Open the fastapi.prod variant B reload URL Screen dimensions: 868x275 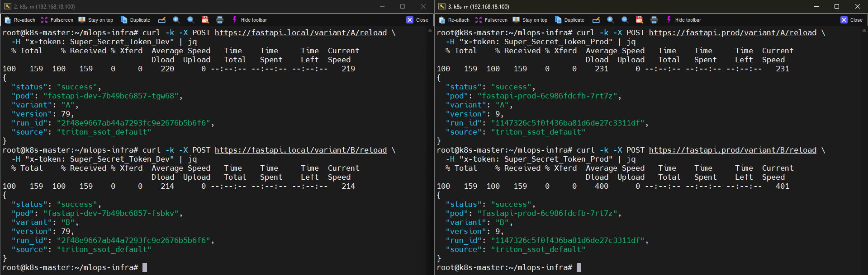click(732, 150)
